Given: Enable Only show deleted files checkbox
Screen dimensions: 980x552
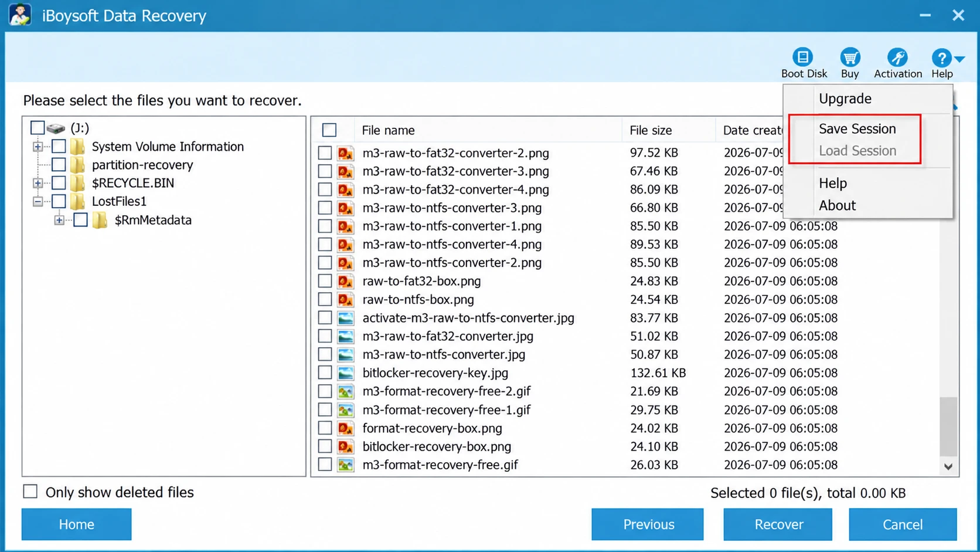Looking at the screenshot, I should [x=30, y=492].
